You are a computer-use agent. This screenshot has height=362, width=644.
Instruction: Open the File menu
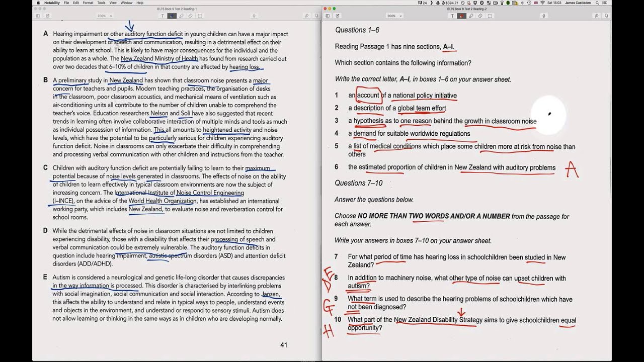66,3
